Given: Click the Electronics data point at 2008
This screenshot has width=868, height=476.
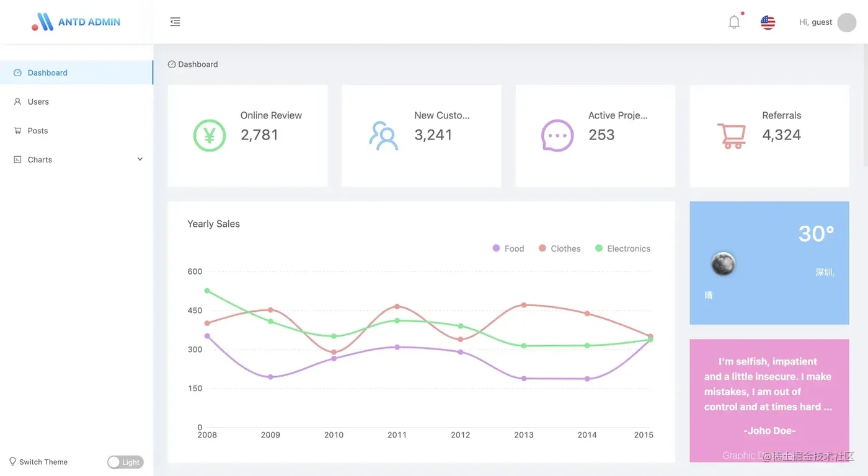Looking at the screenshot, I should (x=207, y=291).
